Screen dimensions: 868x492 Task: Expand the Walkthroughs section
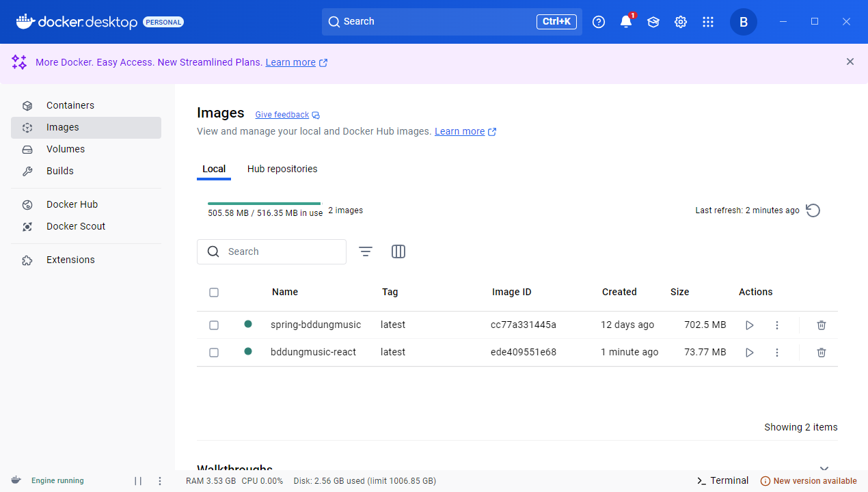[x=824, y=469]
